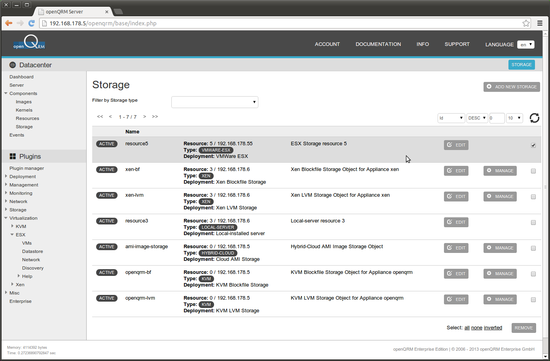Image resolution: width=550 pixels, height=361 pixels.
Task: Tick the checkbox for resource5 row
Action: [x=533, y=145]
